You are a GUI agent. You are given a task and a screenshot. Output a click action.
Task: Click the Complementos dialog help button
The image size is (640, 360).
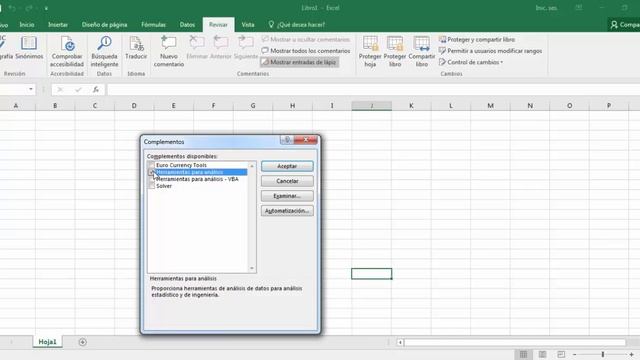(x=287, y=140)
